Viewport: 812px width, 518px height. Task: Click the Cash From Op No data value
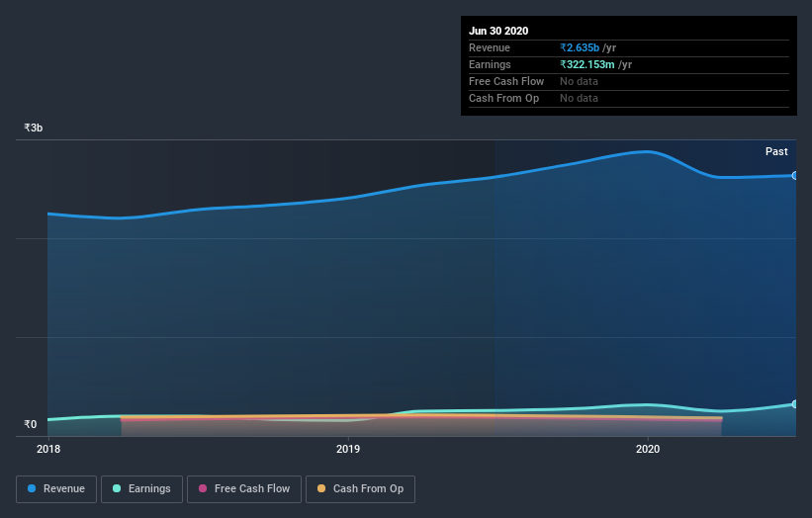579,98
